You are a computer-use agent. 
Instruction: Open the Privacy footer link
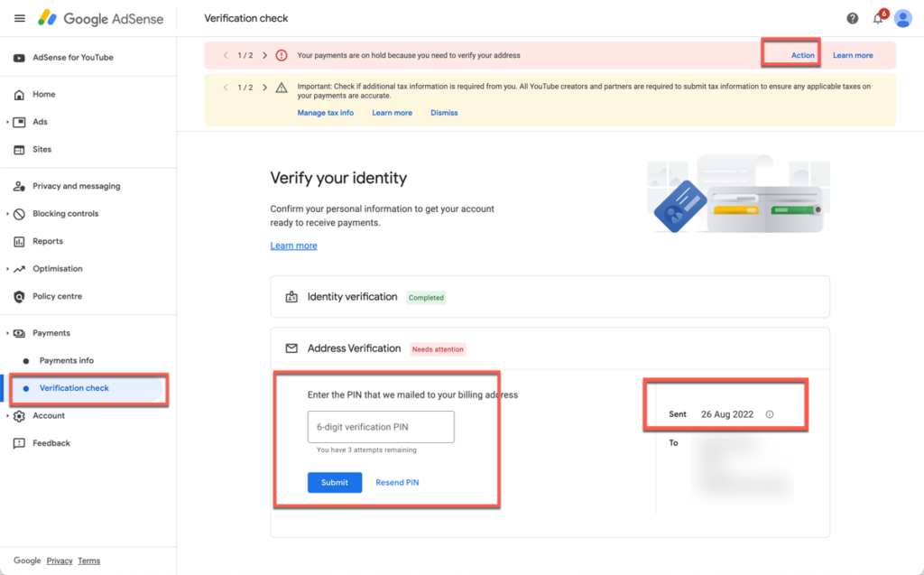click(60, 561)
